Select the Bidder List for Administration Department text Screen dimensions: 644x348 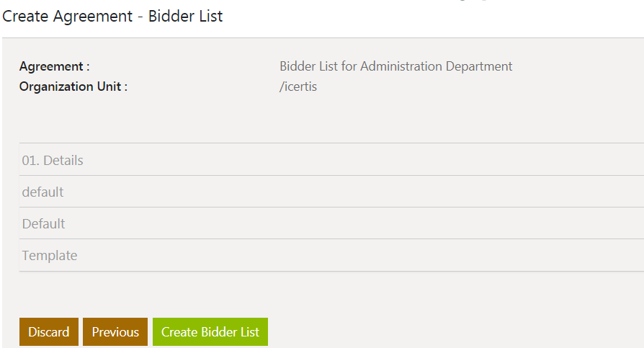point(395,66)
